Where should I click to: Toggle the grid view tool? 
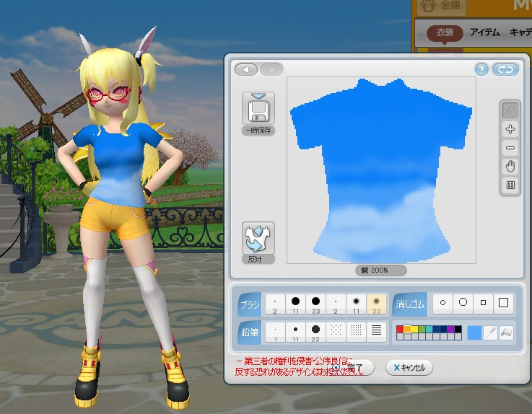510,185
